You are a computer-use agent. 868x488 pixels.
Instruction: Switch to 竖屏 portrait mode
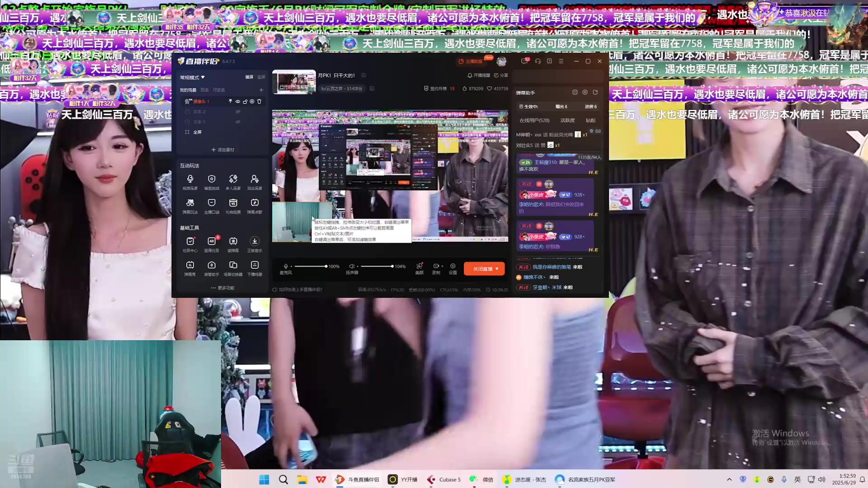[261, 77]
